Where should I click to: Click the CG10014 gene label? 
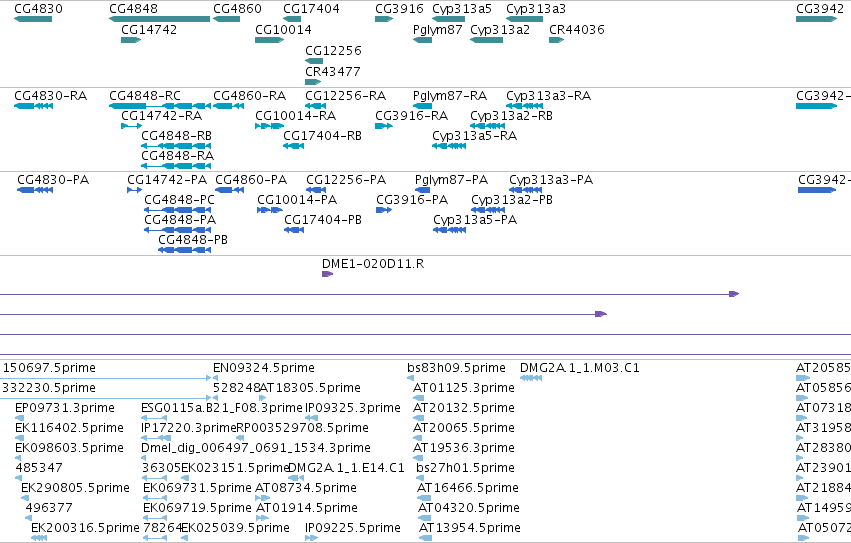point(283,29)
